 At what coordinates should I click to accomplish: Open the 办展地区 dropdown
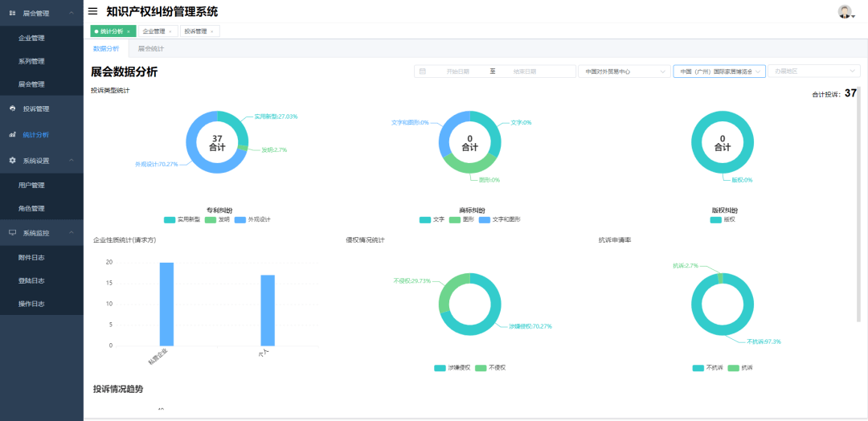(x=813, y=72)
